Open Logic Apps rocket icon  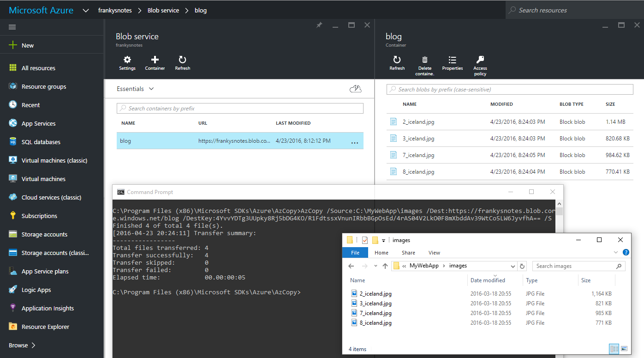13,290
